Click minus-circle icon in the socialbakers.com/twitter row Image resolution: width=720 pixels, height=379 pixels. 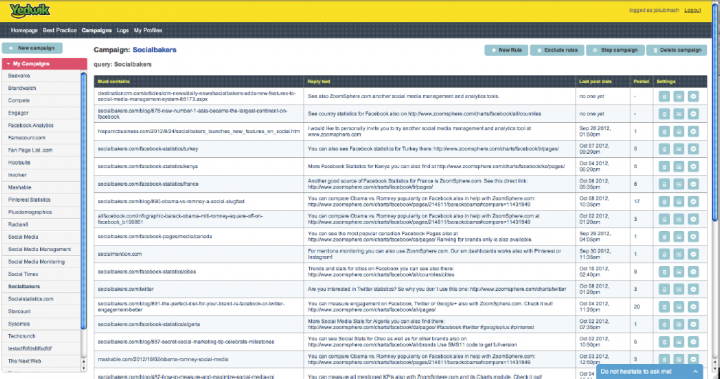click(x=693, y=289)
